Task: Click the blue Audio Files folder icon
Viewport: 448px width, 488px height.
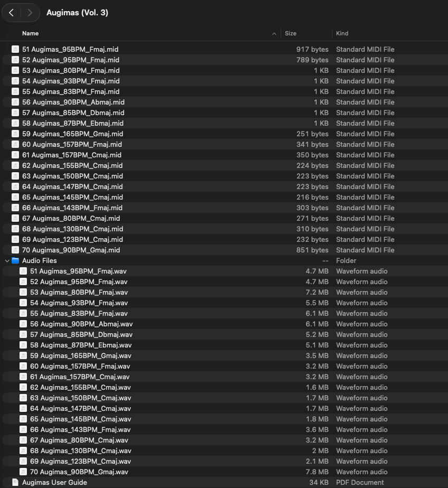Action: 15,261
